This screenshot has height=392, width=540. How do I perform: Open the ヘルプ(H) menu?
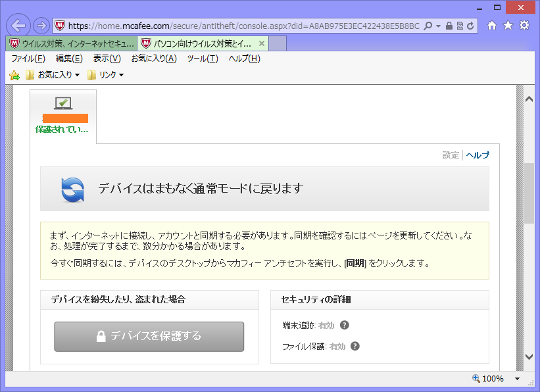tap(245, 59)
